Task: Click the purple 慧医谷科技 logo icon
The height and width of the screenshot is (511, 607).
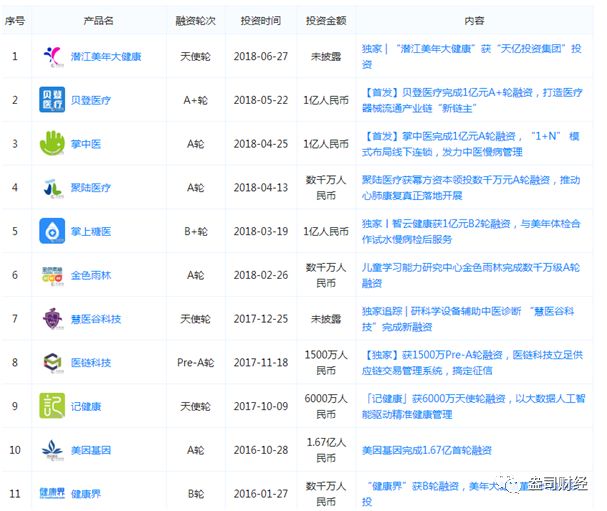Action: click(x=53, y=319)
